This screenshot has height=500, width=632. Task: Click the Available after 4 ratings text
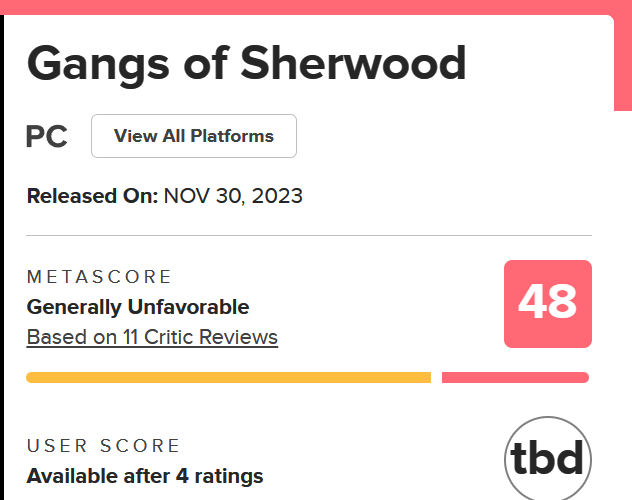point(145,476)
